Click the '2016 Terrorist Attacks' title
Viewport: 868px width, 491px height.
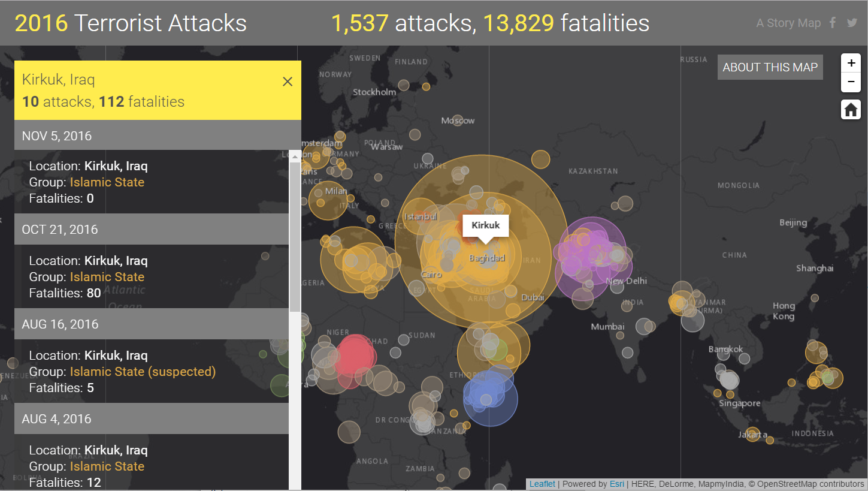(131, 23)
